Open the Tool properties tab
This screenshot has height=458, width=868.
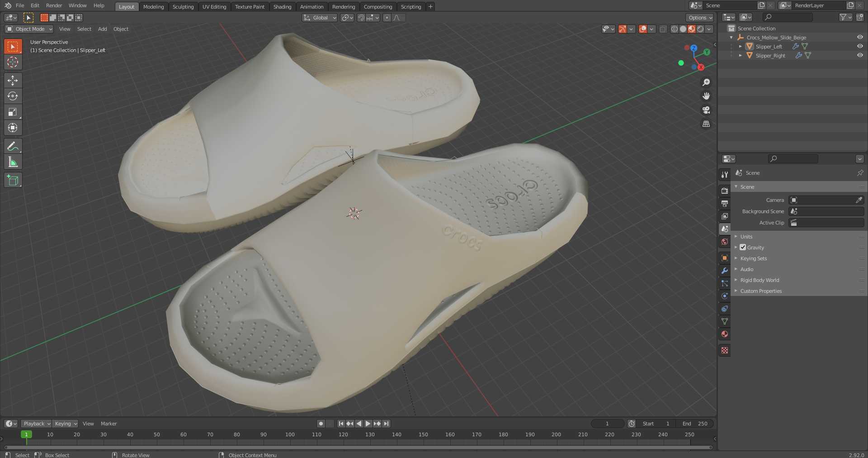tap(725, 174)
